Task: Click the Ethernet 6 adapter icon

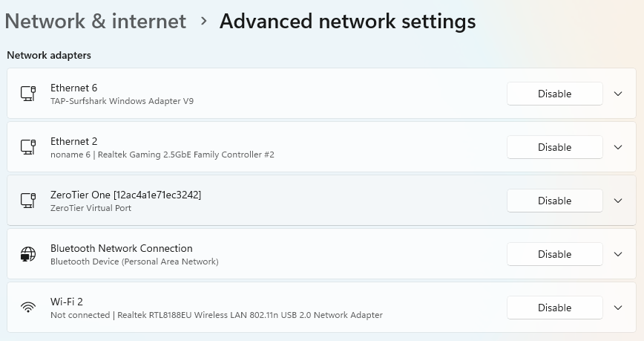Action: pos(28,94)
